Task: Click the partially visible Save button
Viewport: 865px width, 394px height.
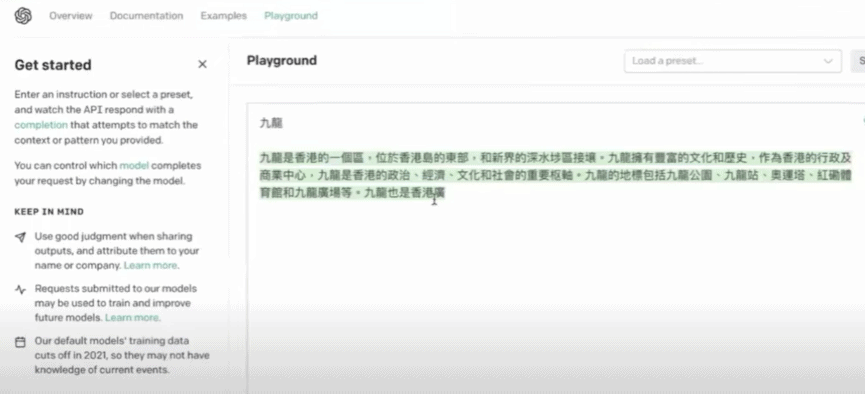Action: click(x=859, y=61)
